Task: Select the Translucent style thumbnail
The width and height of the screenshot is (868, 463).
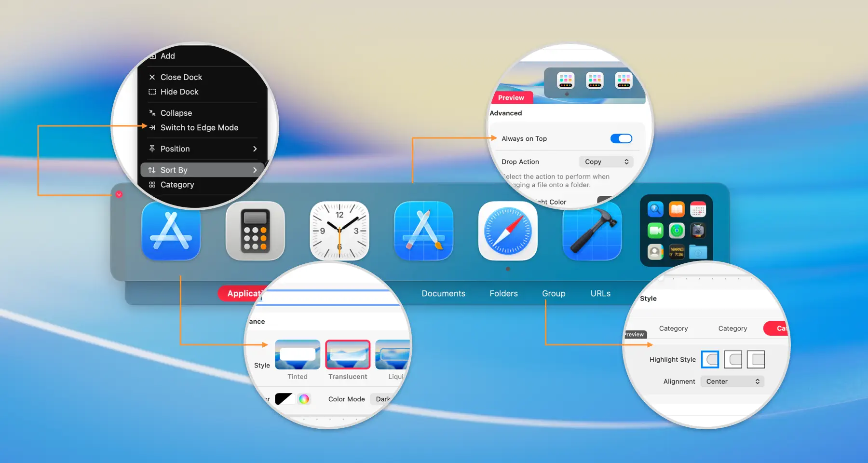Action: (348, 354)
